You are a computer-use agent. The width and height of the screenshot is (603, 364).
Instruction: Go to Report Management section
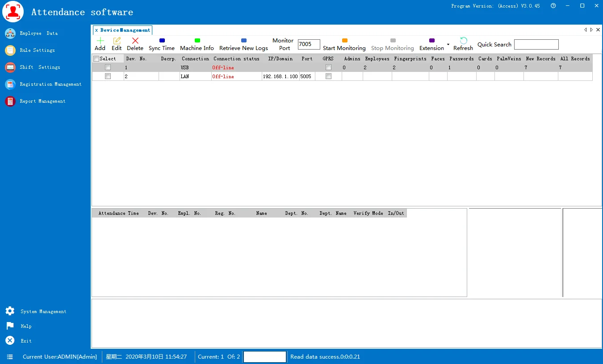click(42, 101)
